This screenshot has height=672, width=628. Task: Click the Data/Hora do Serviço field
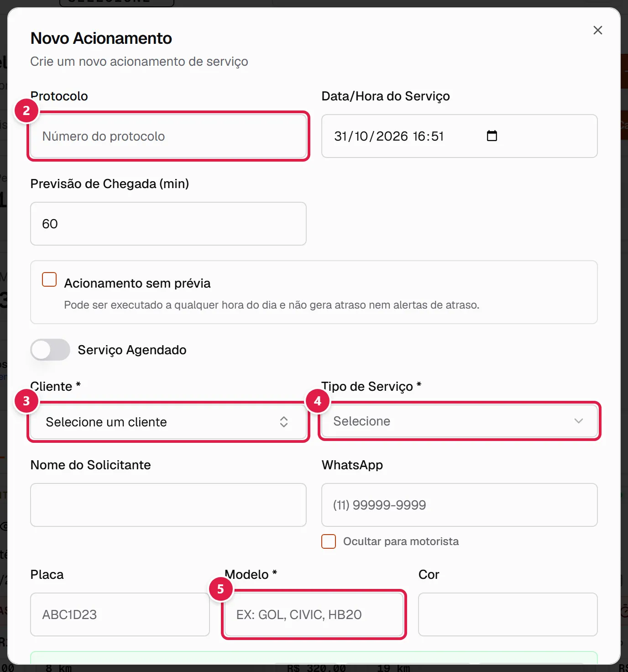pos(459,136)
